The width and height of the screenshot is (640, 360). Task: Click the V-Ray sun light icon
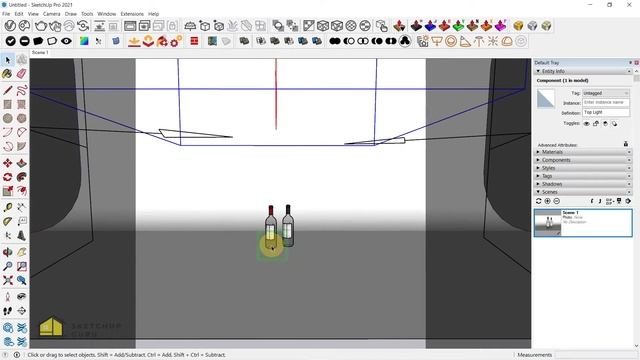[x=493, y=41]
